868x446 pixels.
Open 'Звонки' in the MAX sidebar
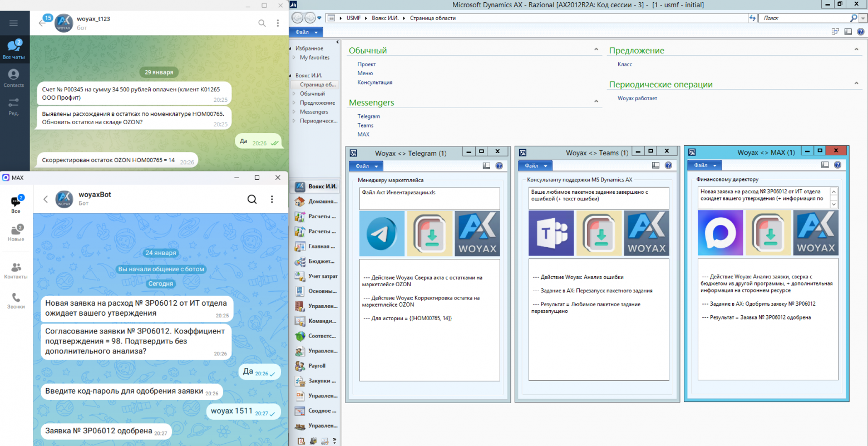tap(16, 301)
